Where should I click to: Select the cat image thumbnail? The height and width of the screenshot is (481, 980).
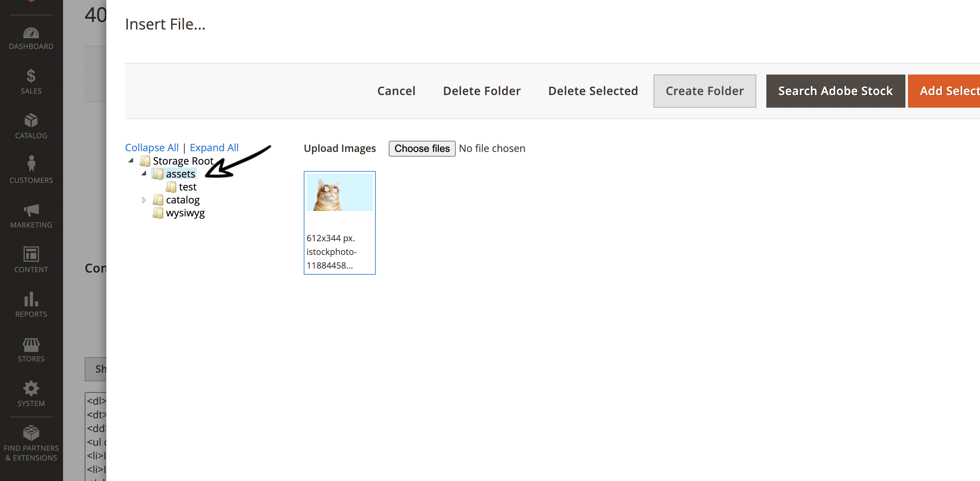click(339, 193)
